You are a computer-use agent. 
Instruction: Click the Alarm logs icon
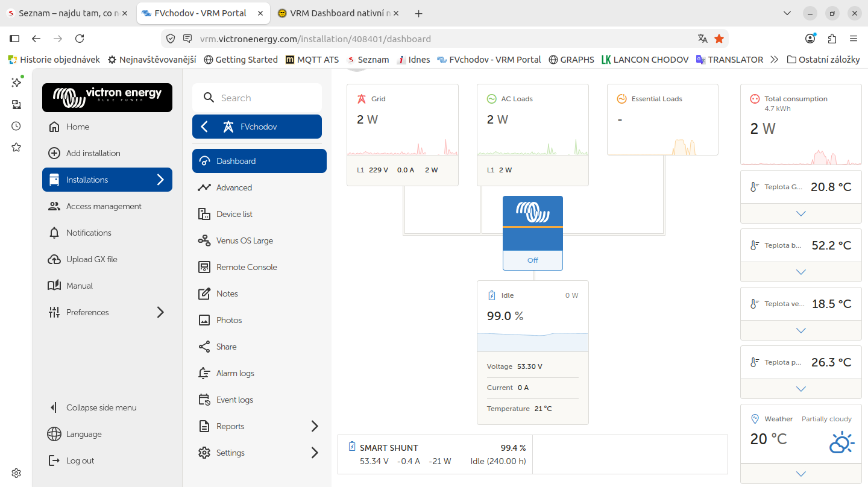click(204, 373)
